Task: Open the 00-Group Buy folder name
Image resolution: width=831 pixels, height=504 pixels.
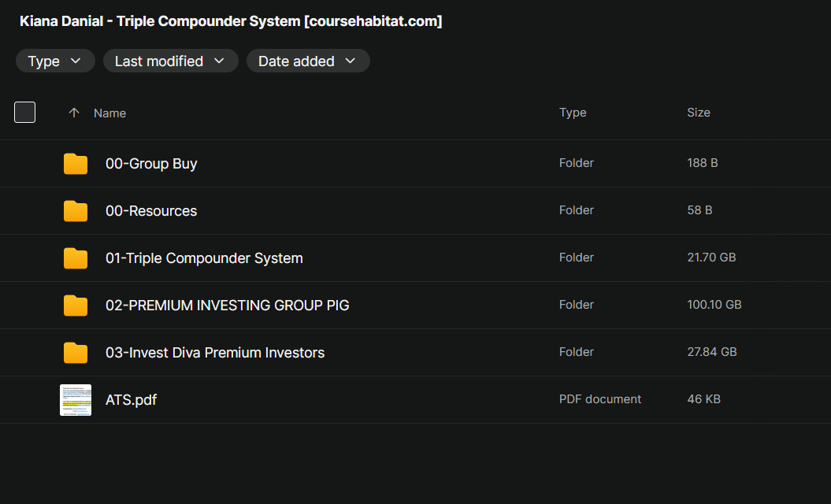Action: 151,164
